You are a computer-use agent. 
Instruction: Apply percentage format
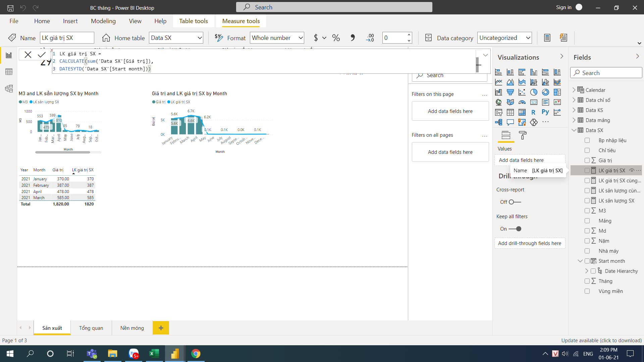click(x=336, y=38)
